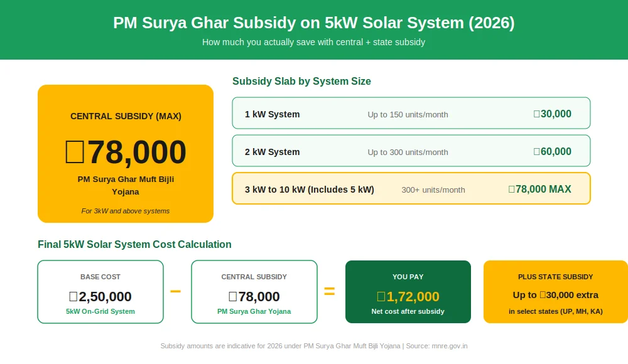This screenshot has height=364, width=628.
Task: Click the '30,000' subsidy amount in the 1 kW row
Action: point(552,114)
